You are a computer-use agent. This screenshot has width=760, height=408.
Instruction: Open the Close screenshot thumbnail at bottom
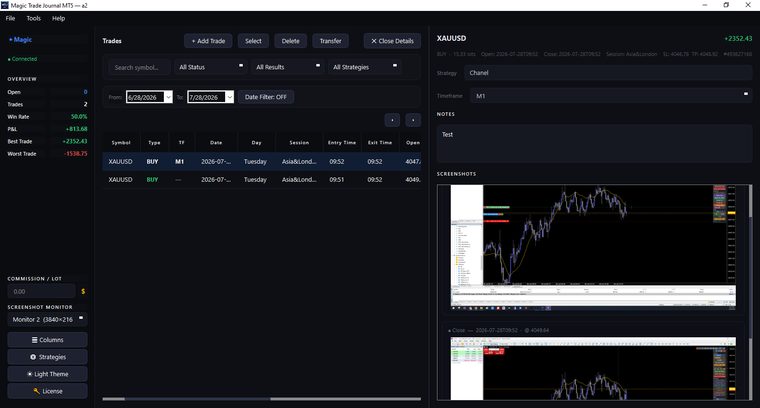click(593, 368)
